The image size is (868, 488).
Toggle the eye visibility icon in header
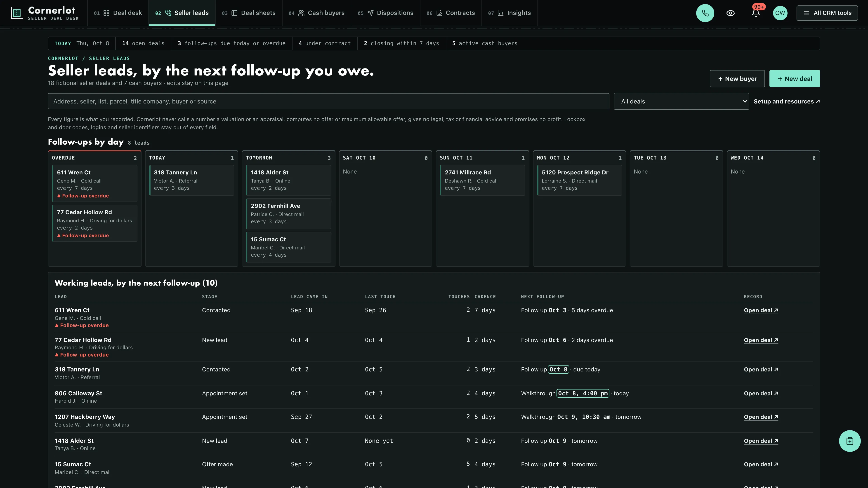(x=730, y=13)
